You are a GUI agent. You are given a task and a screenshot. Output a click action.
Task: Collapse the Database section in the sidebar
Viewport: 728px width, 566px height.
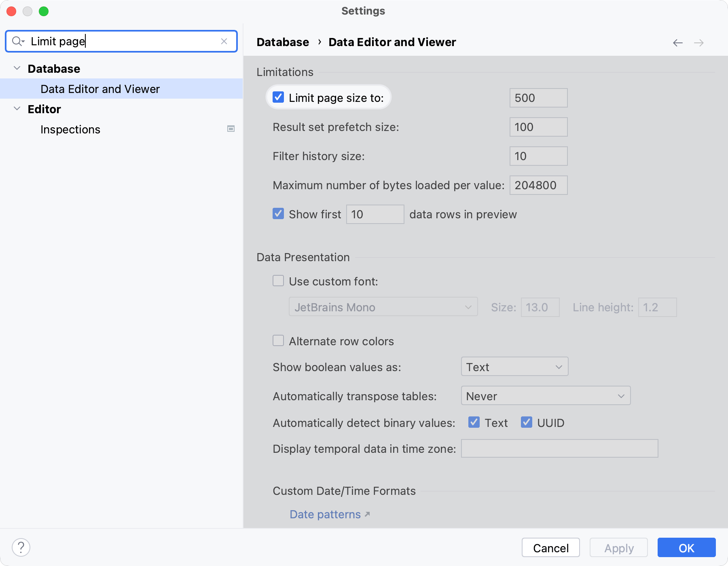(x=17, y=68)
